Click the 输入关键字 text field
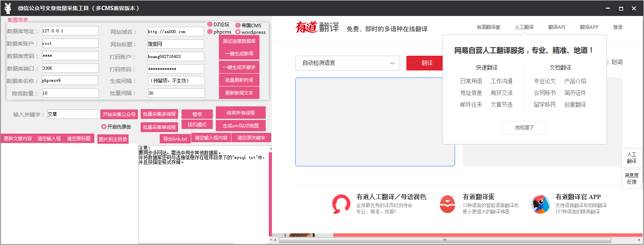 pyautogui.click(x=73, y=114)
